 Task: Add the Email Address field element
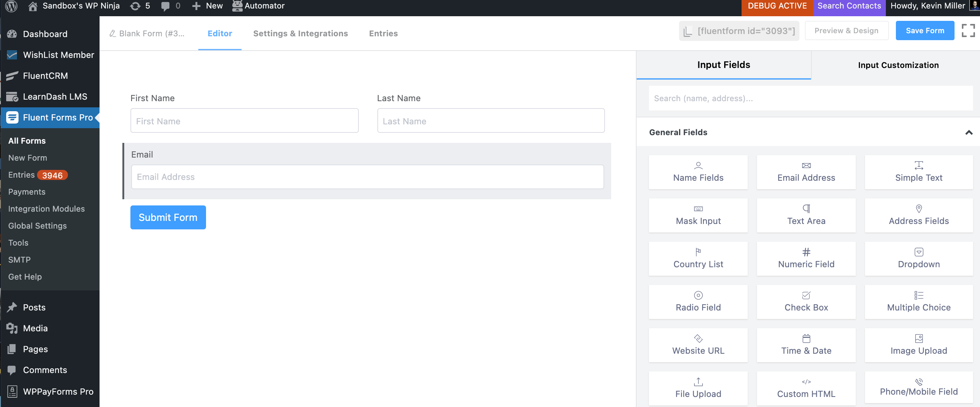pyautogui.click(x=806, y=172)
